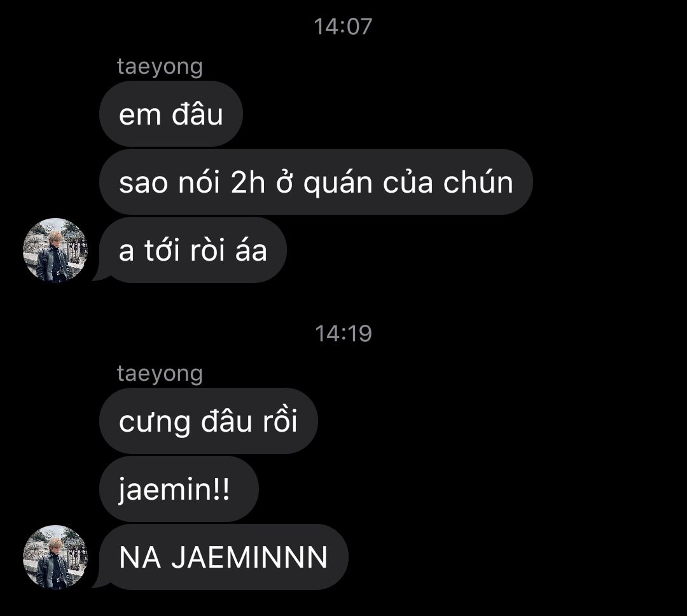Click the word 'chún' ending the second message
This screenshot has height=616, width=687.
[478, 181]
